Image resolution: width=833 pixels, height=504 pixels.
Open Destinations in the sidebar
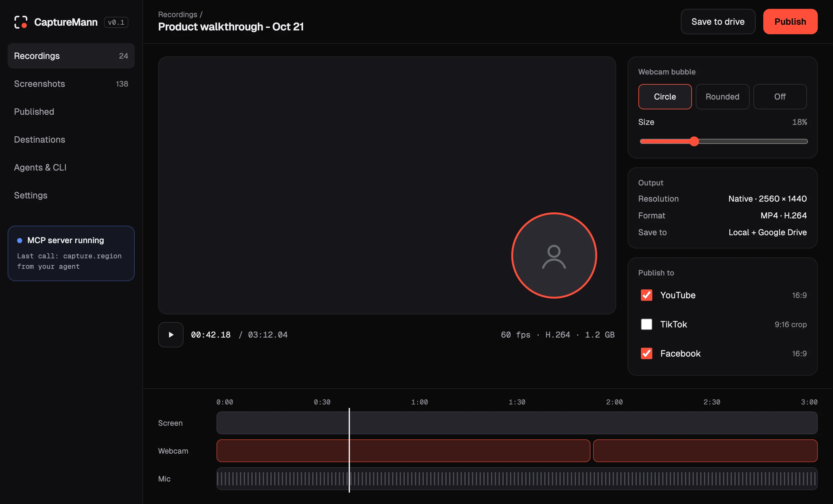pos(71,139)
